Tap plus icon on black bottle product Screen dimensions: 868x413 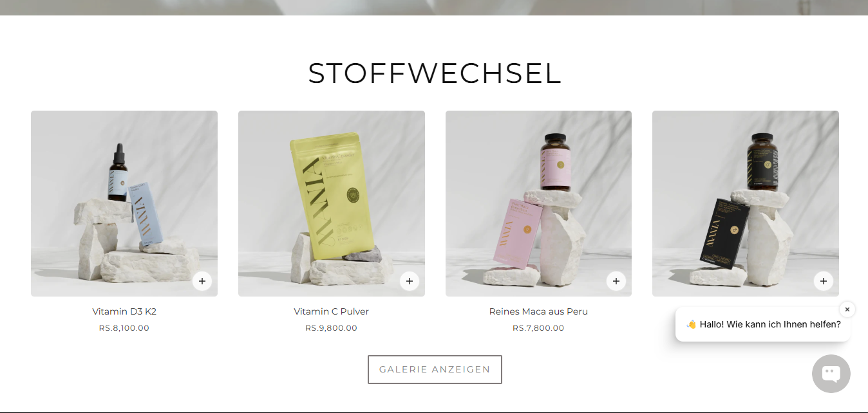pos(824,281)
